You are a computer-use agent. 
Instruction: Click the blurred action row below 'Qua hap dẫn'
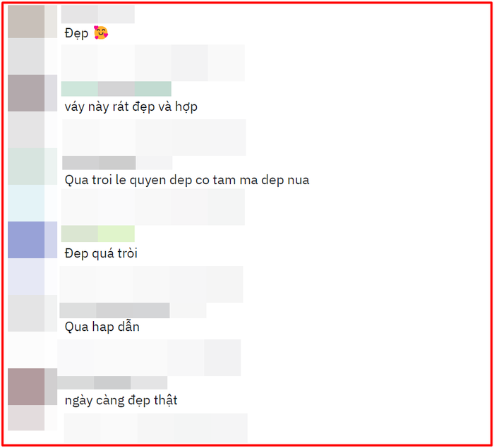149,358
